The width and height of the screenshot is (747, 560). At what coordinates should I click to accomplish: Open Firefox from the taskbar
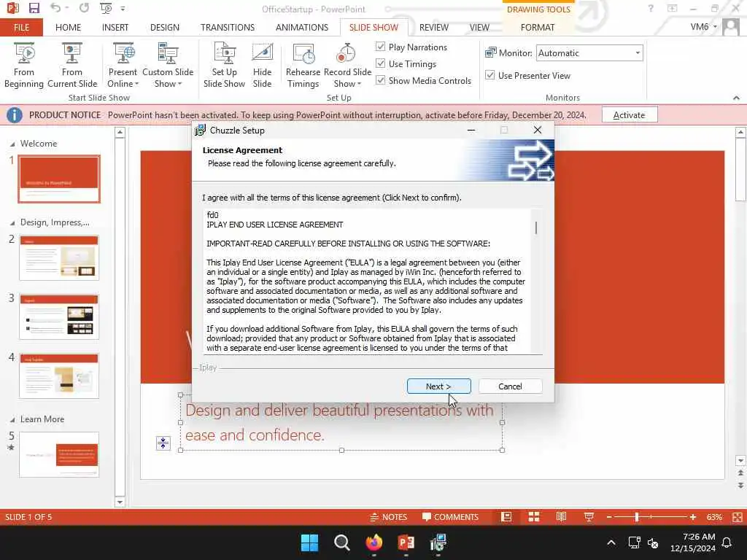point(374,542)
